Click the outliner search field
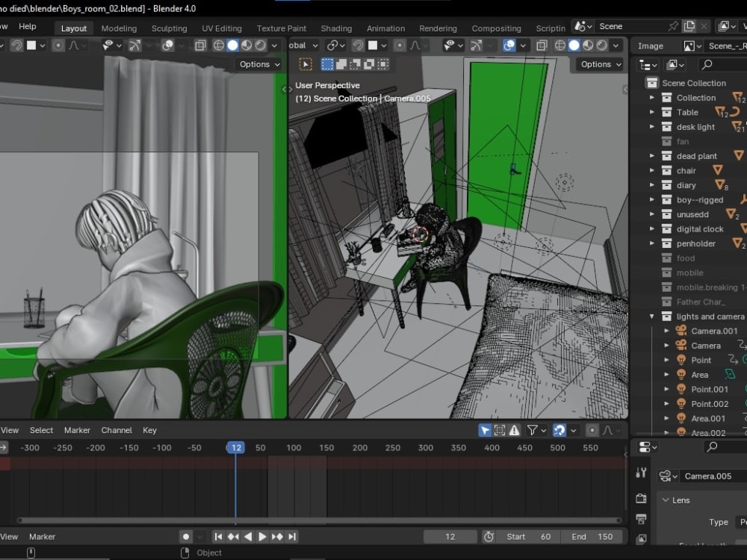Viewport: 747px width, 560px height. [722, 65]
